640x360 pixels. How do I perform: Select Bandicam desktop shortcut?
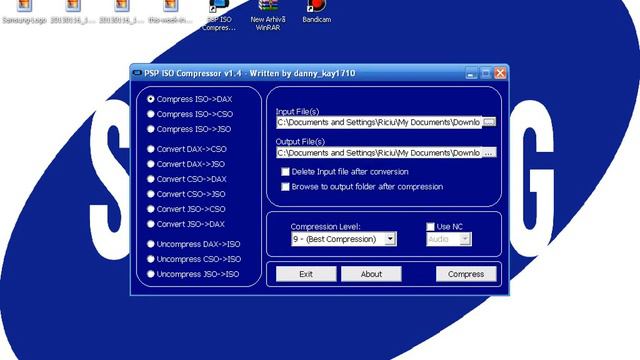coord(316,11)
